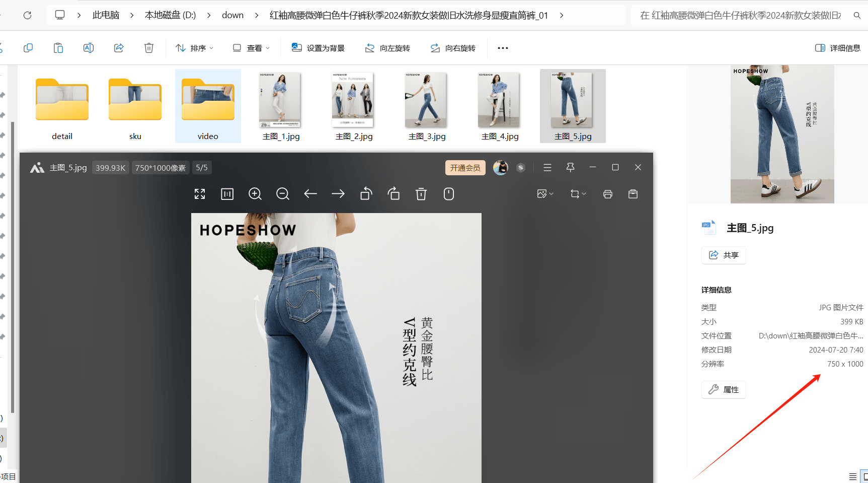
Task: Click the Delete trash icon in Explorer toolbar
Action: click(x=149, y=48)
